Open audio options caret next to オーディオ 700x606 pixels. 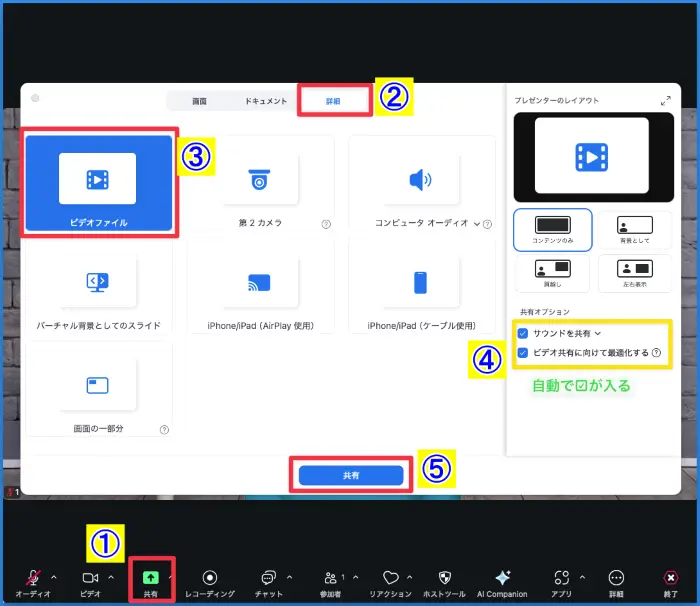[53, 577]
